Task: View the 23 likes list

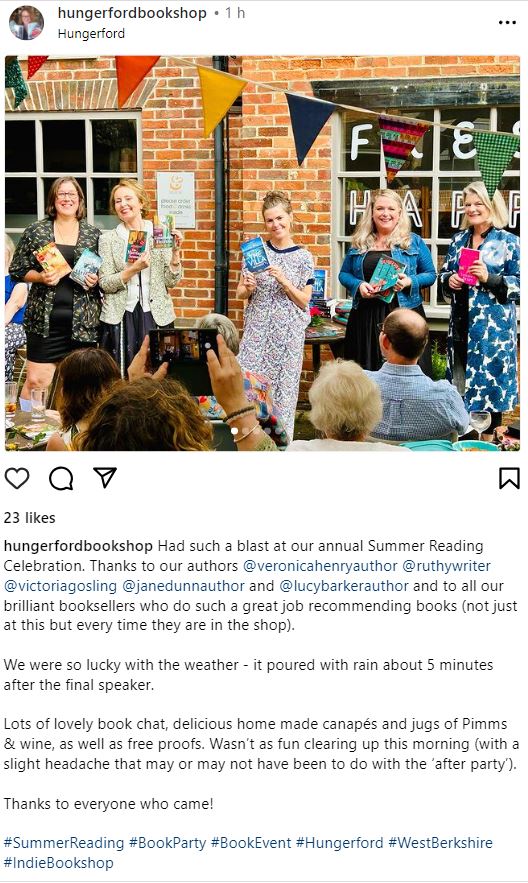Action: [x=30, y=518]
